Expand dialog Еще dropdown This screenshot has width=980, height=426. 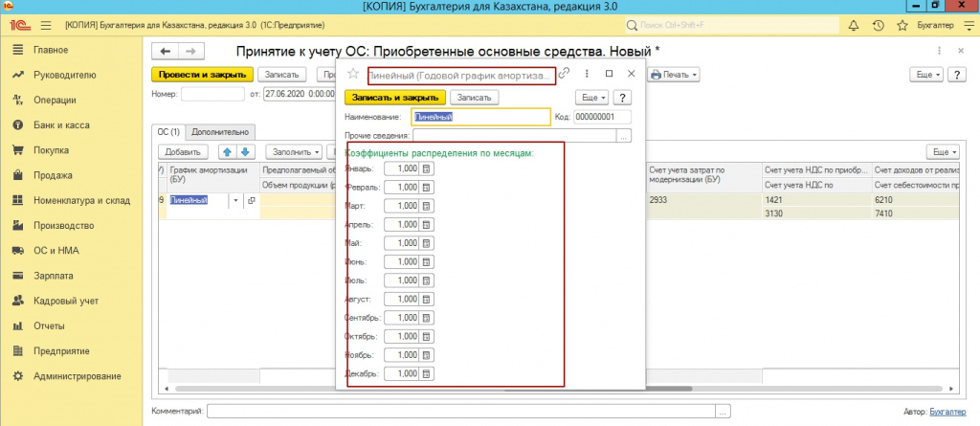click(x=591, y=98)
